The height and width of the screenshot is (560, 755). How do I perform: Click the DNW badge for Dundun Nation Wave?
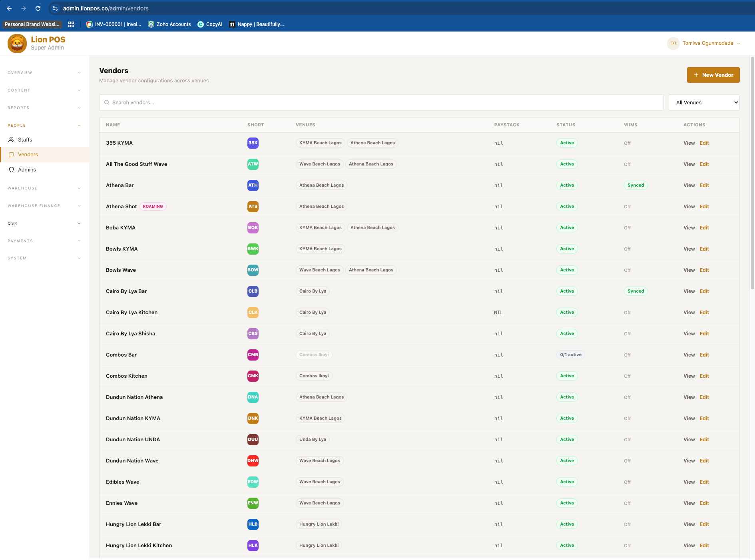[253, 461]
